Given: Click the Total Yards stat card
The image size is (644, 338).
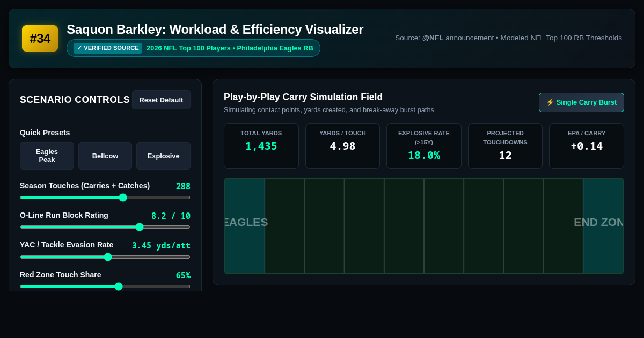Looking at the screenshot, I should pyautogui.click(x=261, y=146).
